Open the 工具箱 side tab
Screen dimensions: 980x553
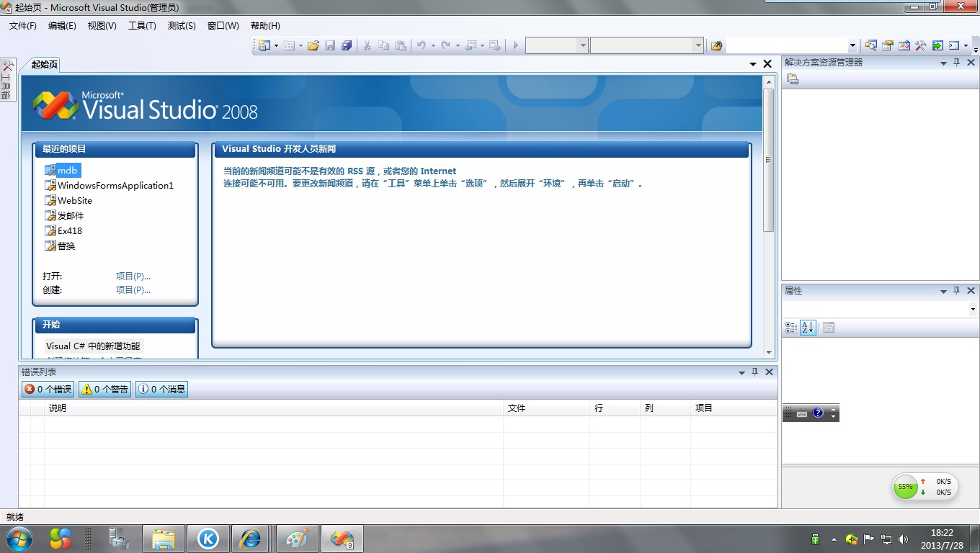coord(7,81)
